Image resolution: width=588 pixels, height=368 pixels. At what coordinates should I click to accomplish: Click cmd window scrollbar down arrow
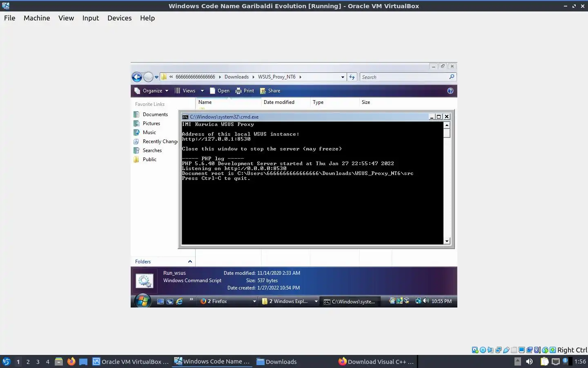447,241
